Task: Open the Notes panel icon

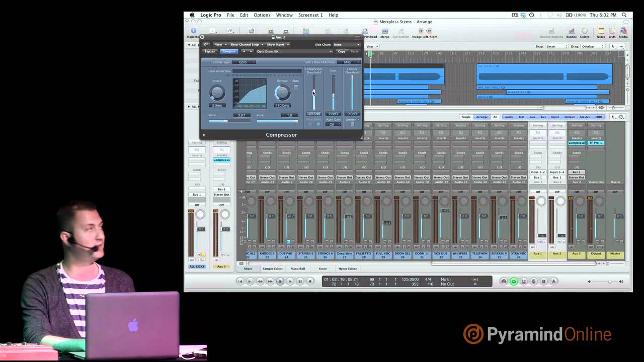Action: (601, 31)
